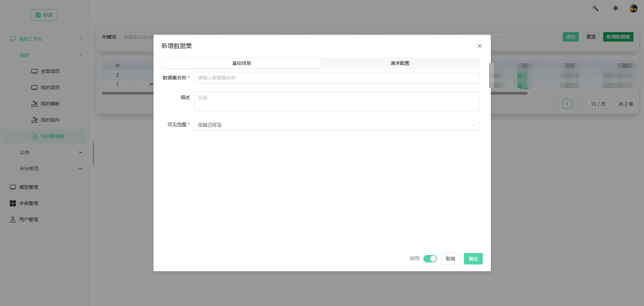Click the 数据集名称 input field
The width and height of the screenshot is (644, 306).
[x=337, y=78]
